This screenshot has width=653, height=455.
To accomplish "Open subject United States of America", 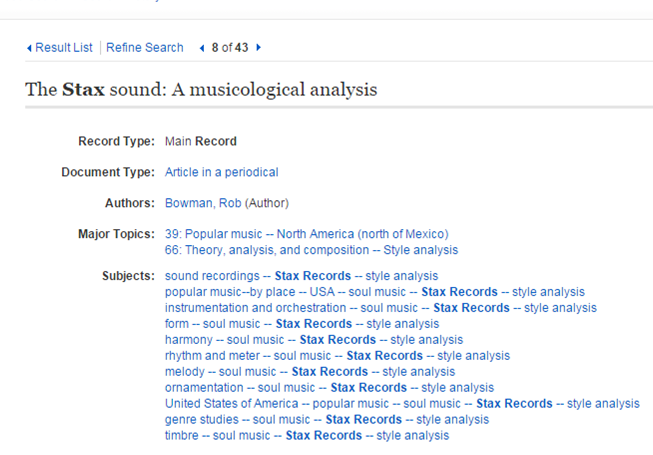I will (402, 403).
